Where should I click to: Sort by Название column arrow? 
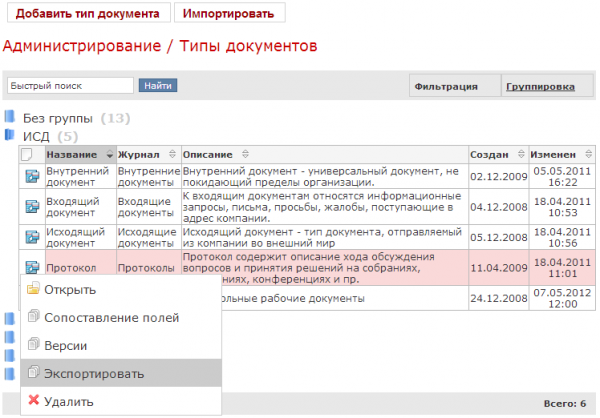(110, 155)
